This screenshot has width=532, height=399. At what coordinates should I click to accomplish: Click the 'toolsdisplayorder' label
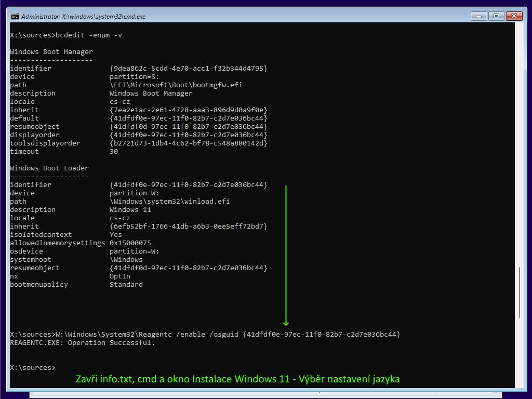pyautogui.click(x=45, y=143)
